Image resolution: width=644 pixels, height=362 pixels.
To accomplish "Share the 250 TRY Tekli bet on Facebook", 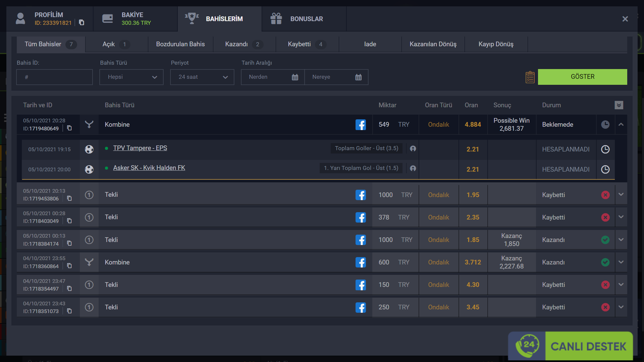I will click(x=361, y=307).
